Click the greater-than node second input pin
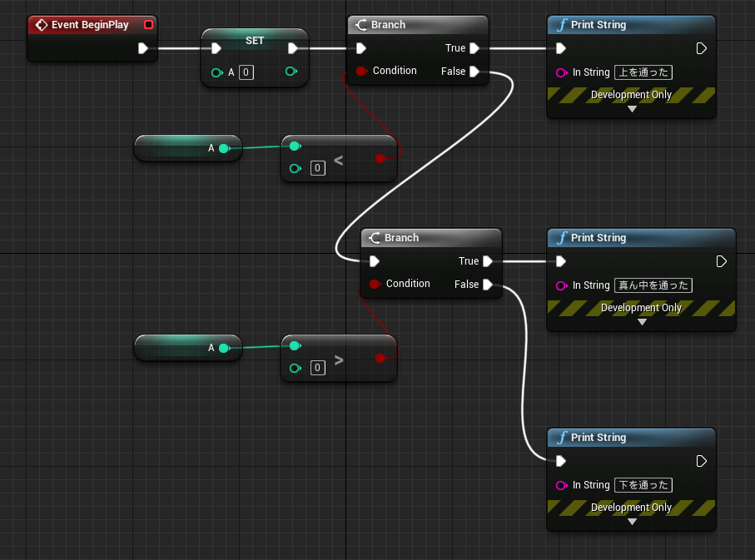The width and height of the screenshot is (755, 560). click(x=296, y=369)
